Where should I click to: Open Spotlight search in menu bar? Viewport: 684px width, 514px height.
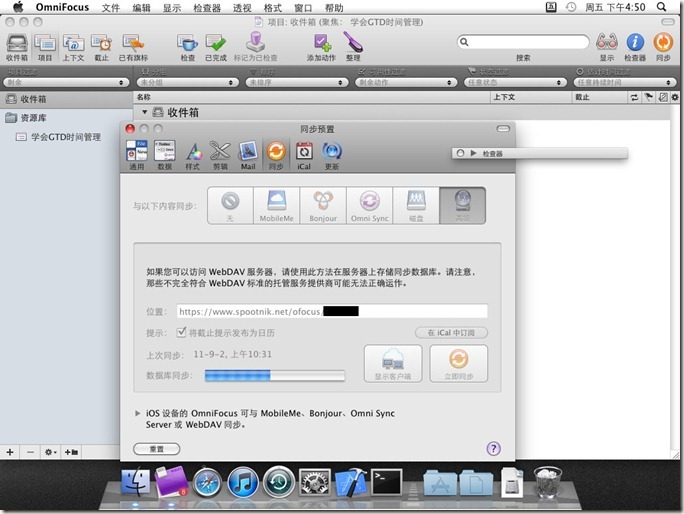pos(661,7)
